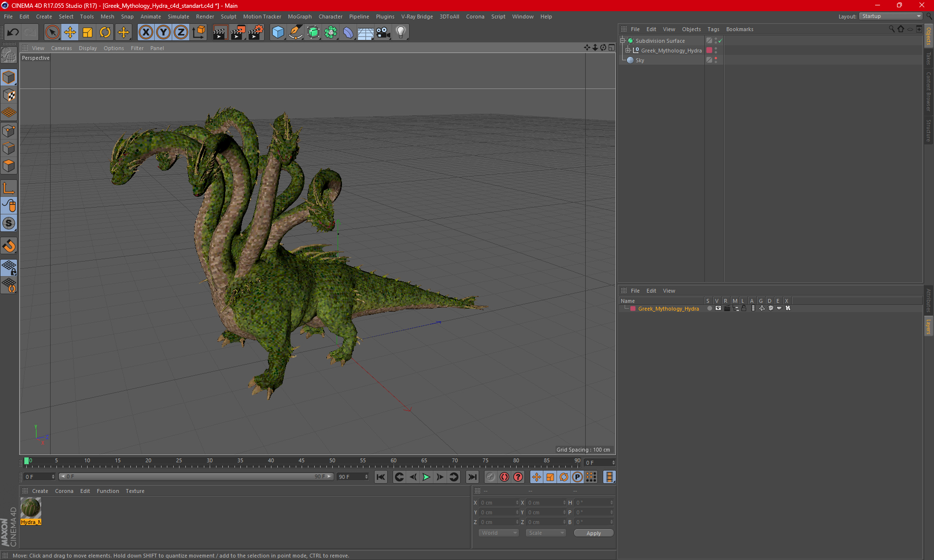Viewport: 934px width, 560px height.
Task: Add a Light object
Action: pyautogui.click(x=400, y=33)
